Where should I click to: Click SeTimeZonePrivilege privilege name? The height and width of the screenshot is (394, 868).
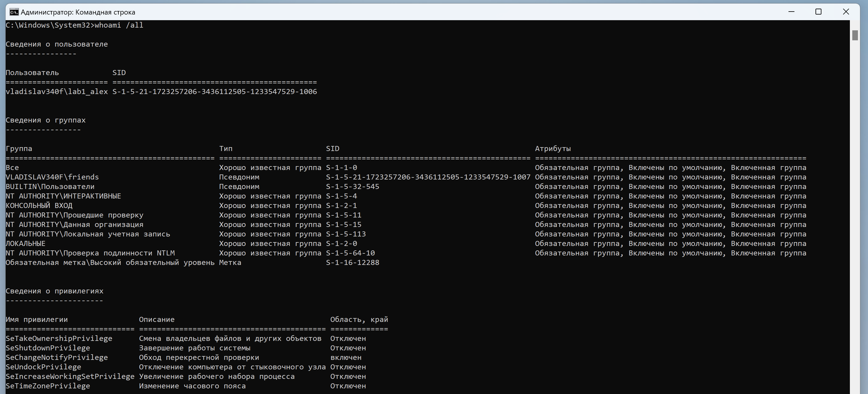click(x=47, y=386)
